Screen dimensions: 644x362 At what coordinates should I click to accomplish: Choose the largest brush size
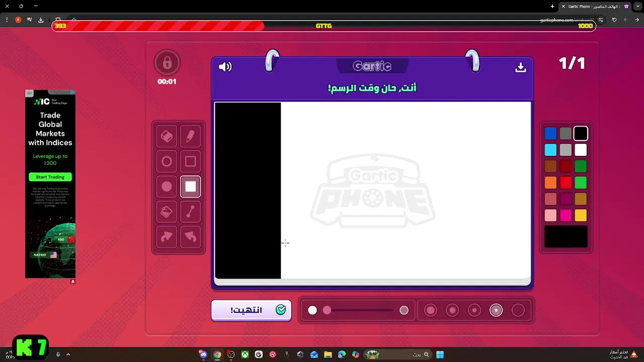click(431, 310)
